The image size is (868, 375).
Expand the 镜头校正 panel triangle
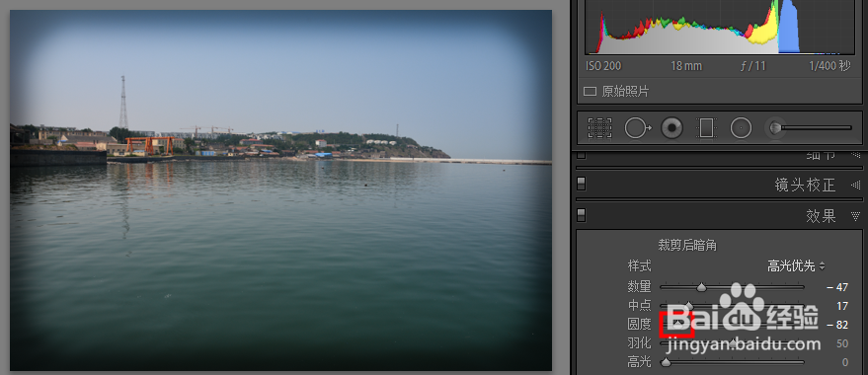tap(855, 185)
